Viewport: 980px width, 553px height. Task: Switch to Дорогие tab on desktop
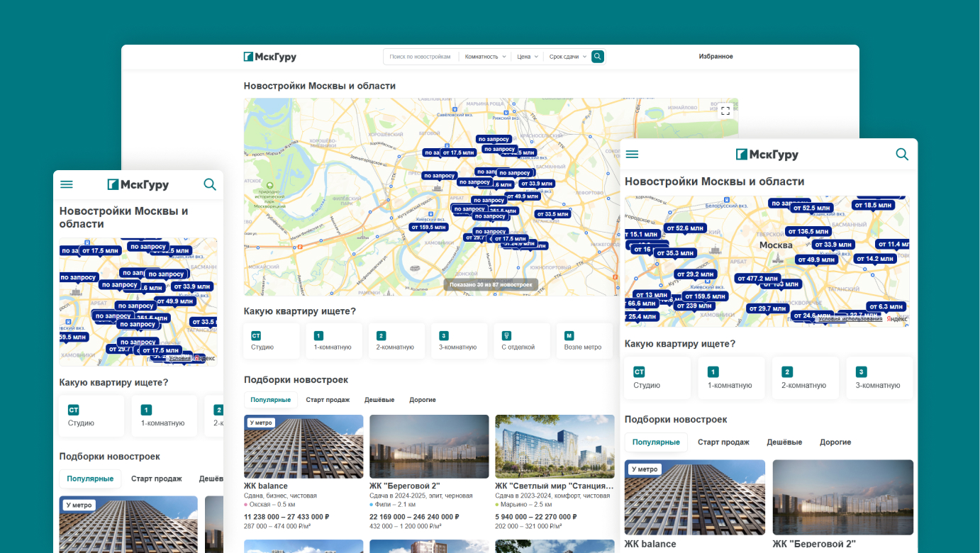(x=423, y=400)
